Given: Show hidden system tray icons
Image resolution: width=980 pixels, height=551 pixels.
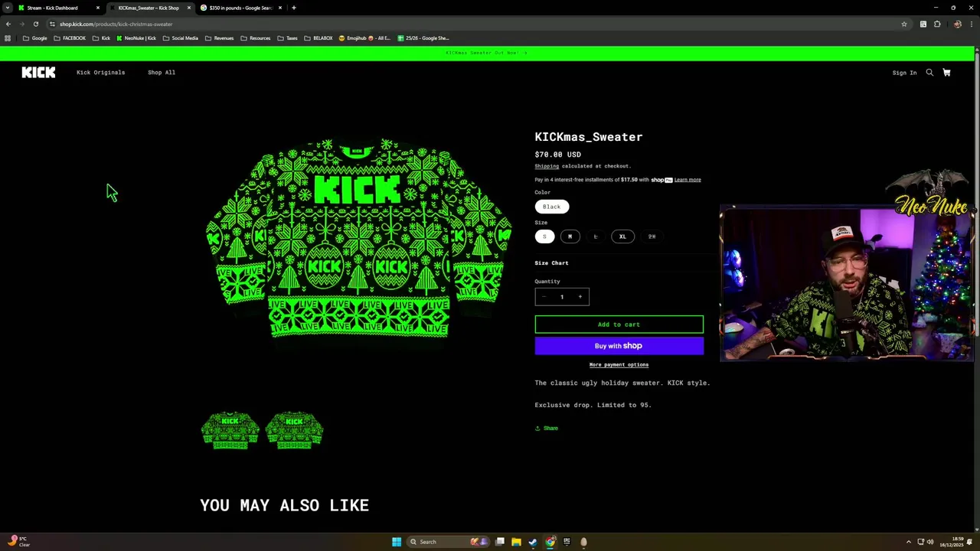Looking at the screenshot, I should pyautogui.click(x=909, y=542).
